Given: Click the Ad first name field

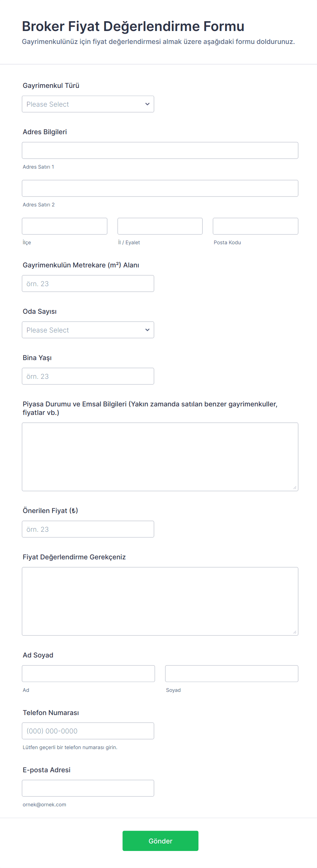Looking at the screenshot, I should pos(88,674).
